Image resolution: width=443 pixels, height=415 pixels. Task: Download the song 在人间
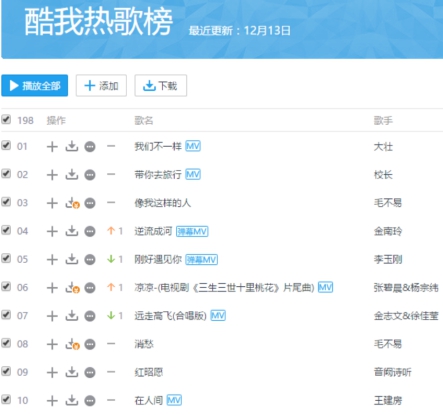pos(72,400)
